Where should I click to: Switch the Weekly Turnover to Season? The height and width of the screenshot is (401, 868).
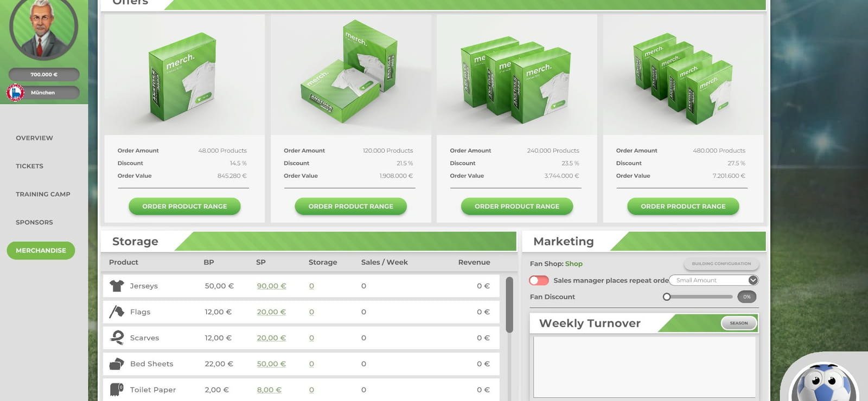point(738,323)
